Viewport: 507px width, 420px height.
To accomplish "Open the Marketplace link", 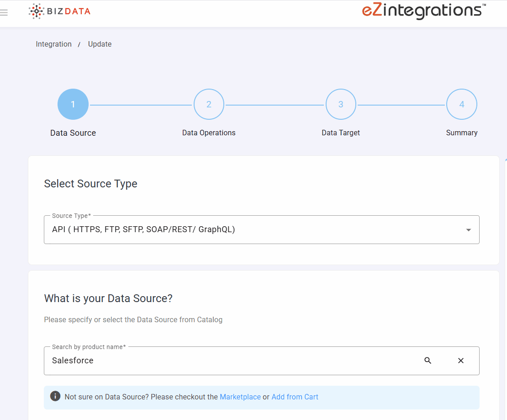I will pos(240,397).
